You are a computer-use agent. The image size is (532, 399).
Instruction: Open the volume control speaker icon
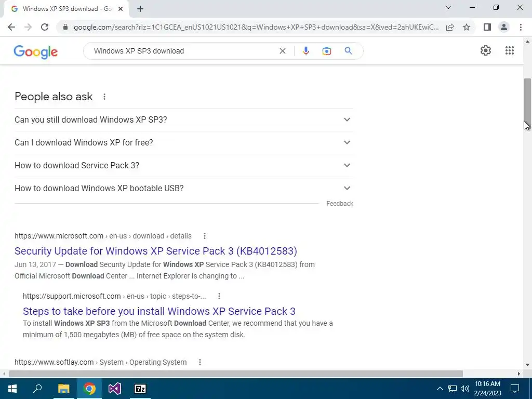[465, 389]
